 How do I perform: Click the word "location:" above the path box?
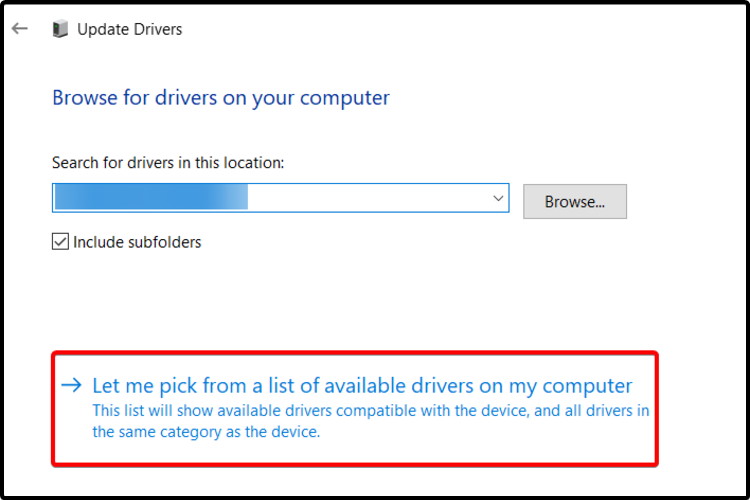tap(254, 162)
